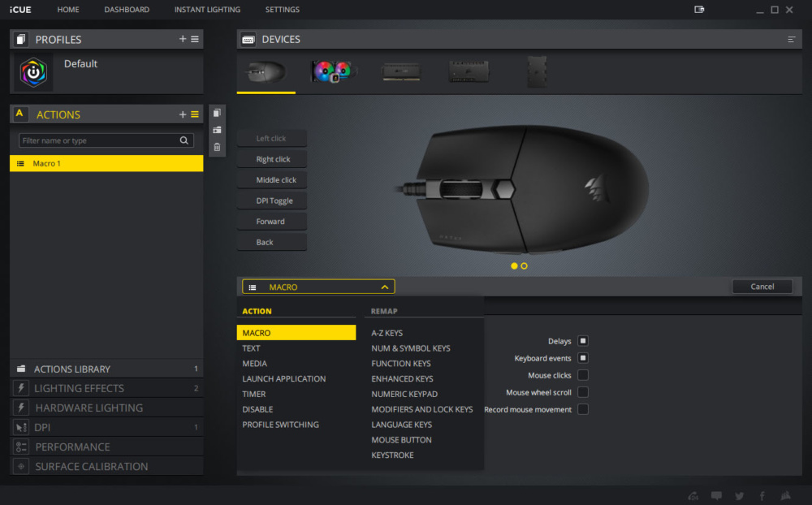Open the Actions hamburger menu

195,114
